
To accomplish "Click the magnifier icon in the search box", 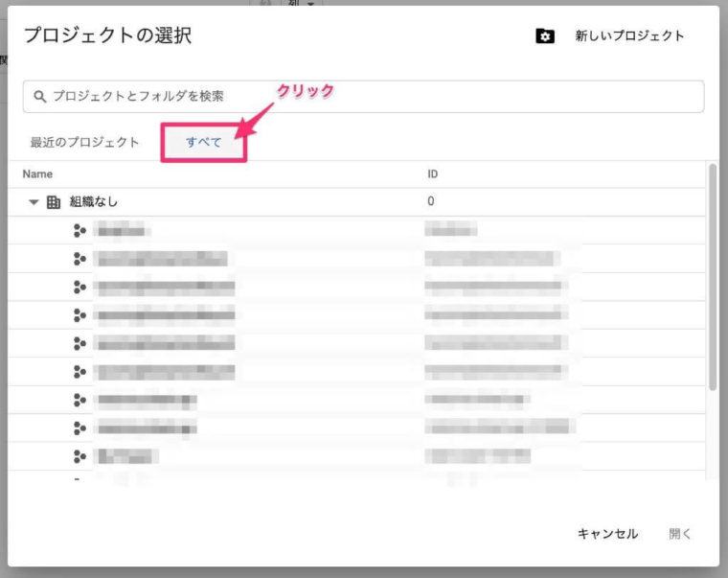I will (x=40, y=96).
